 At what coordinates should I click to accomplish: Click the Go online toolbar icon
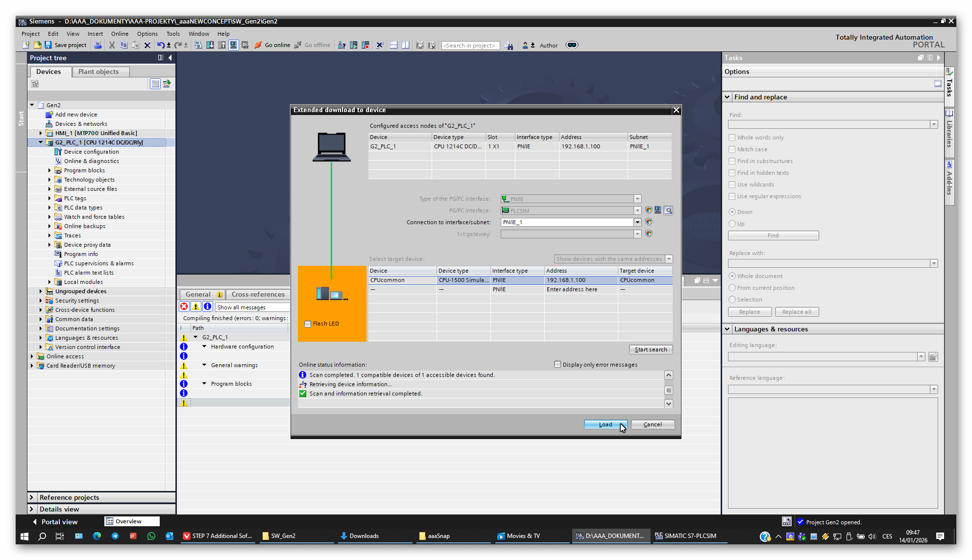coord(259,45)
